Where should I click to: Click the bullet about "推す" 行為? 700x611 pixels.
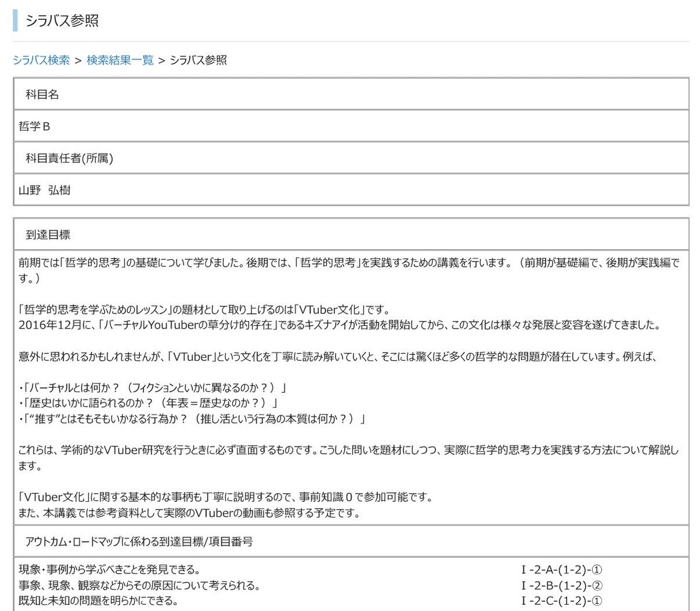pyautogui.click(x=191, y=418)
